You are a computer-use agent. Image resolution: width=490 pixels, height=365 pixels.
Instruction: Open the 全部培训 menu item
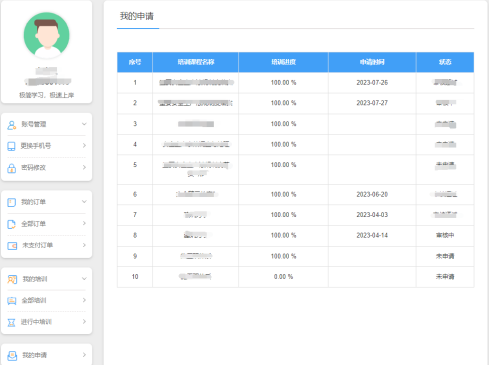[47, 300]
